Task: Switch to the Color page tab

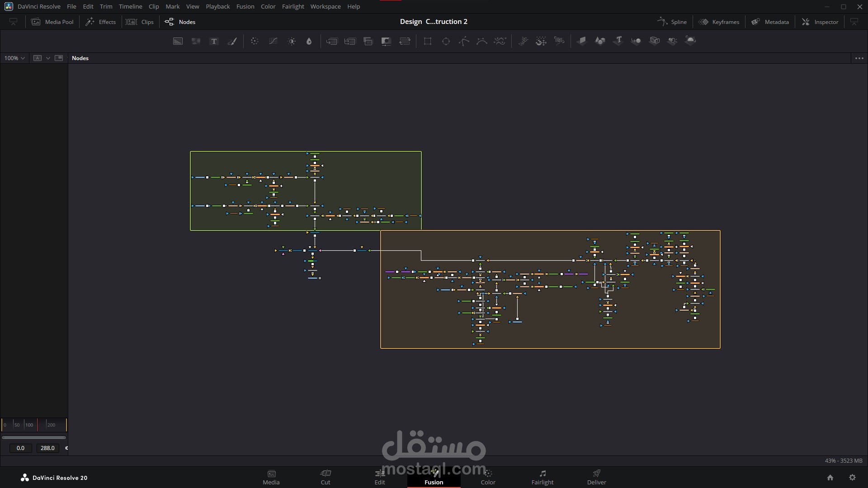Action: click(488, 477)
